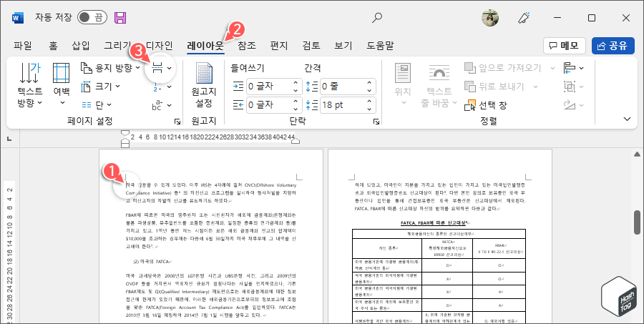Open the Align objects dropdown icon
Screen dimensions: 644x324
(573, 68)
